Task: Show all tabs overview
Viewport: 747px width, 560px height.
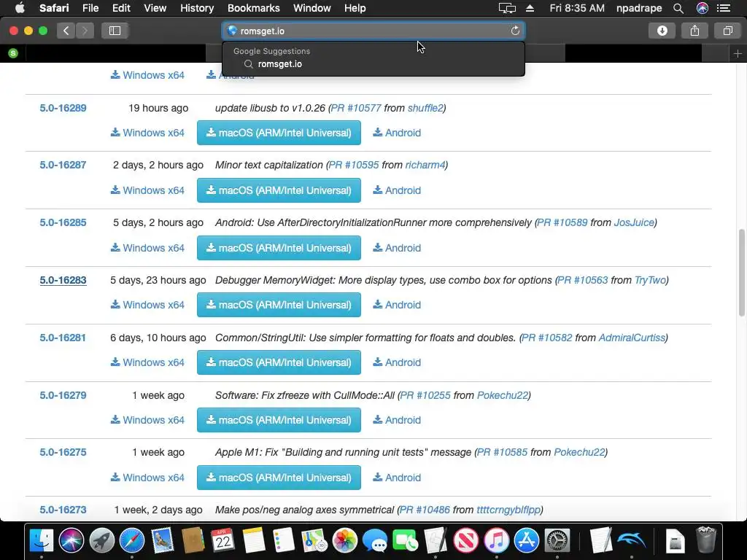Action: click(727, 31)
